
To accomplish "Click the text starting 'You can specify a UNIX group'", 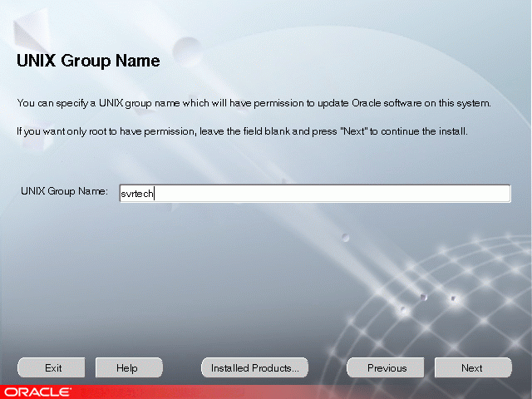I will coord(254,103).
